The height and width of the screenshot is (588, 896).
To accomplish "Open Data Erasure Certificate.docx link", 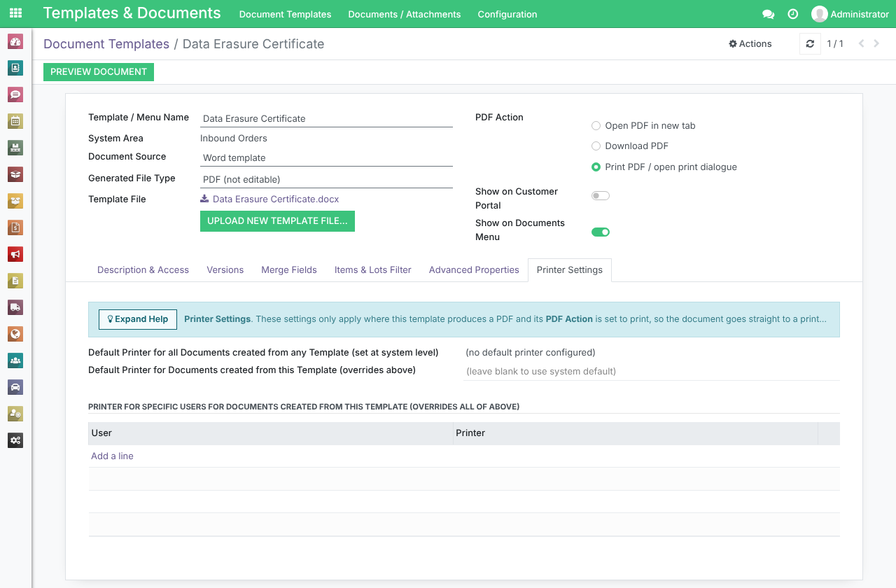I will pos(276,199).
